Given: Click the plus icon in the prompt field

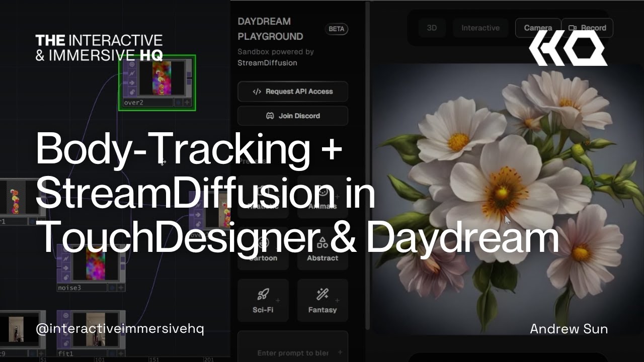Looking at the screenshot, I should coord(340,352).
